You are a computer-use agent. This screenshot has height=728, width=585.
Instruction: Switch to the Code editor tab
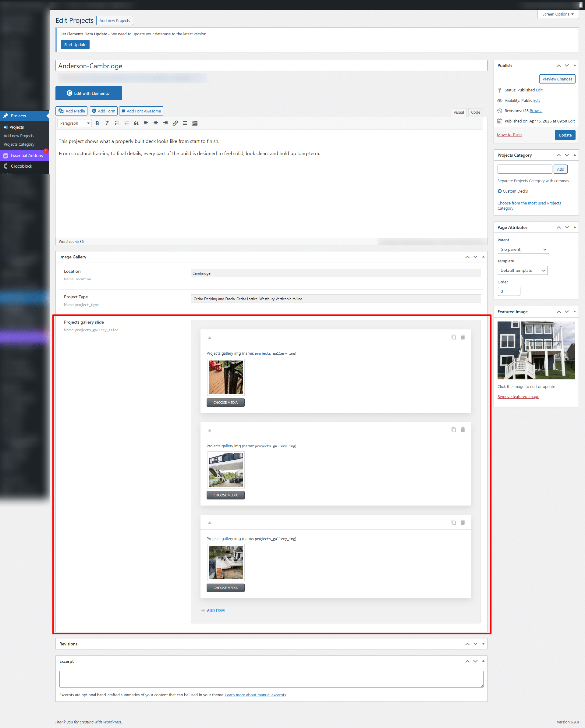click(475, 112)
